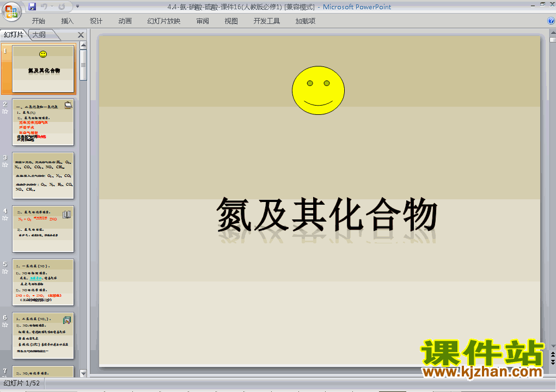The width and height of the screenshot is (556, 392).
Task: Play animations via slide 6 star icon
Action: pyautogui.click(x=5, y=325)
